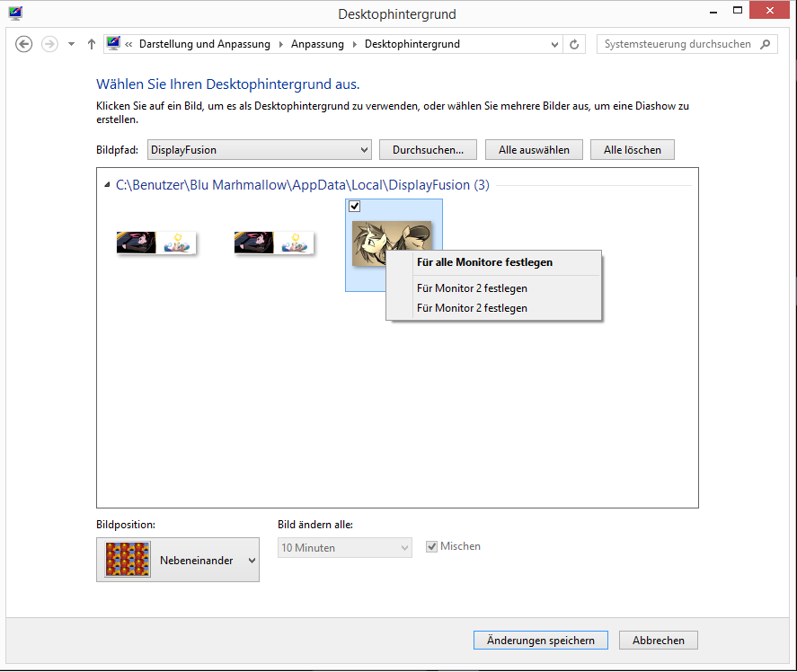Viewport: 797px width, 672px height.
Task: Click Änderungen speichern button
Action: click(x=541, y=640)
